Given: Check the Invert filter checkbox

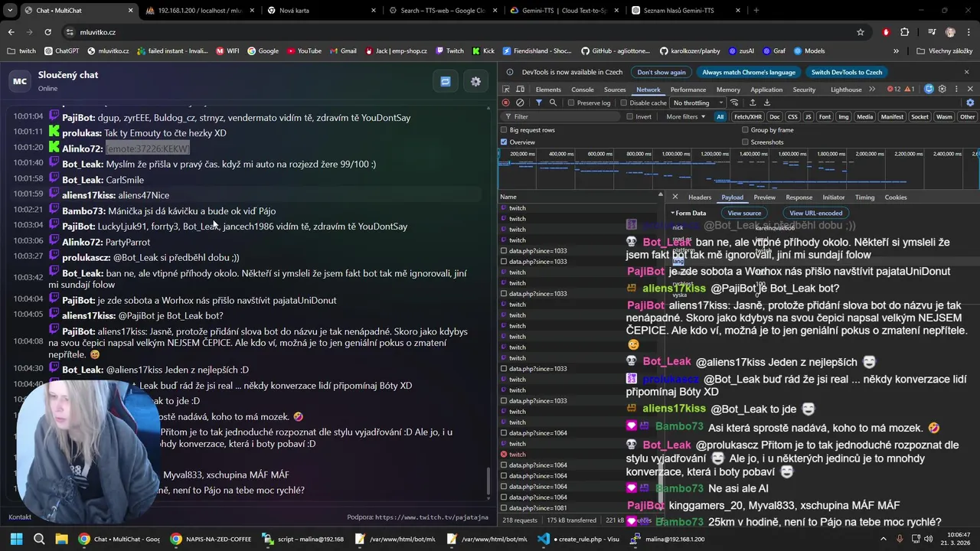Looking at the screenshot, I should [630, 117].
